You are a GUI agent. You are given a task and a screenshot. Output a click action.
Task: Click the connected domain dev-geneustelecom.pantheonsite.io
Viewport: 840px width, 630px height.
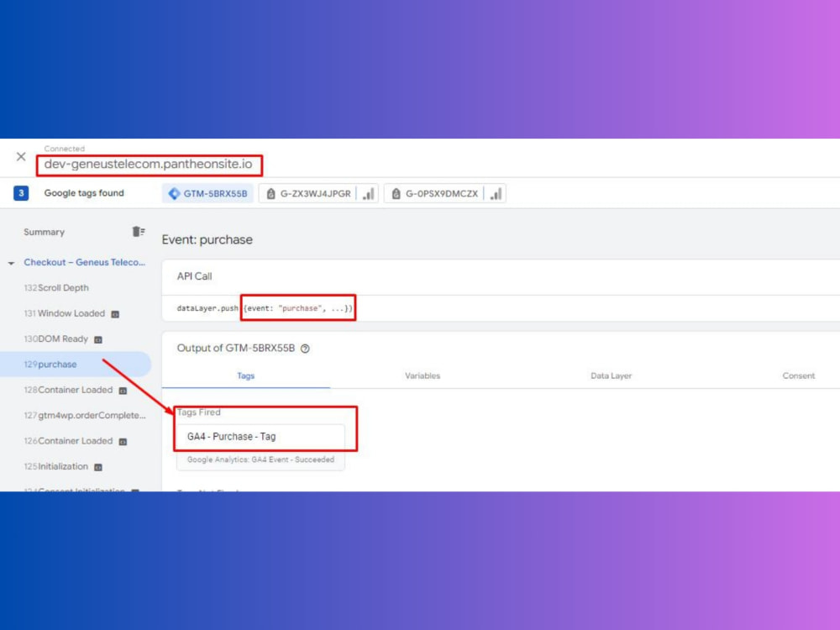coord(149,164)
